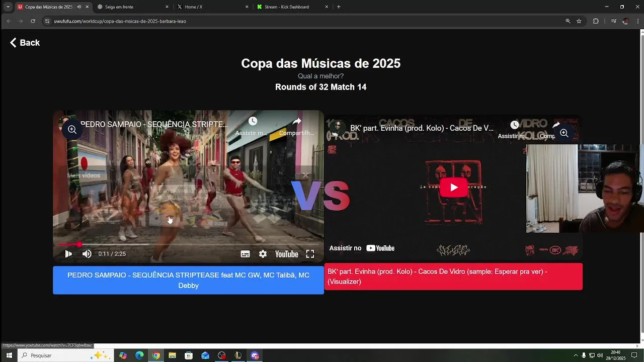Screen dimensions: 644x362
Task: Close the Kick Dashboard tab
Action: 327,7
